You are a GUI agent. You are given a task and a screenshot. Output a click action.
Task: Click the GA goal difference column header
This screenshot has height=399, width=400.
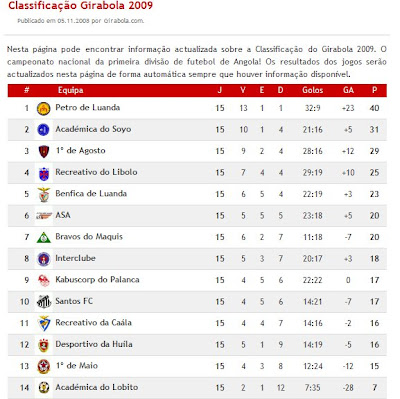pos(348,90)
